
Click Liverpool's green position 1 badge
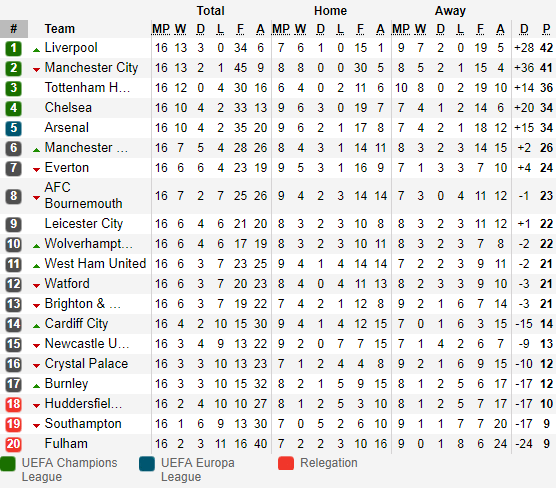click(x=13, y=48)
